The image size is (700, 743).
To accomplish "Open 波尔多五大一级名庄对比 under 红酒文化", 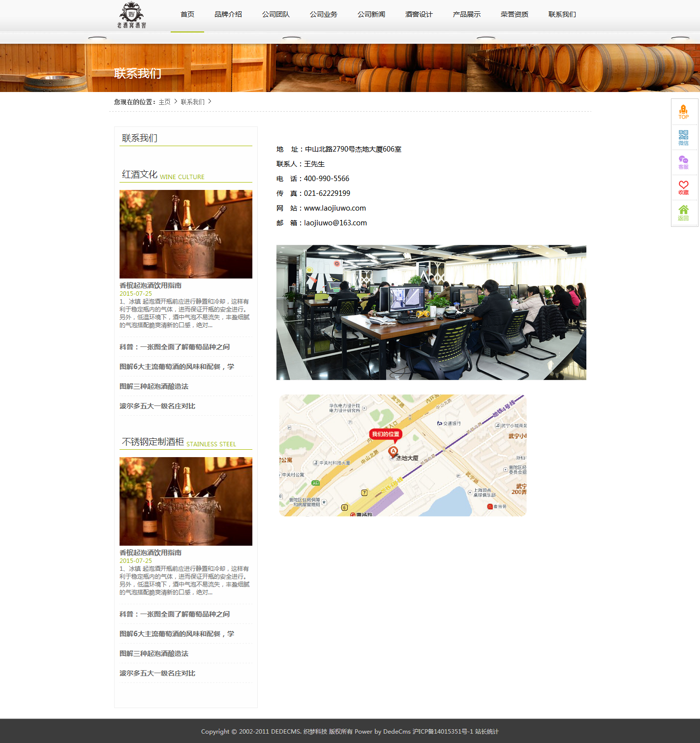I will coord(157,406).
